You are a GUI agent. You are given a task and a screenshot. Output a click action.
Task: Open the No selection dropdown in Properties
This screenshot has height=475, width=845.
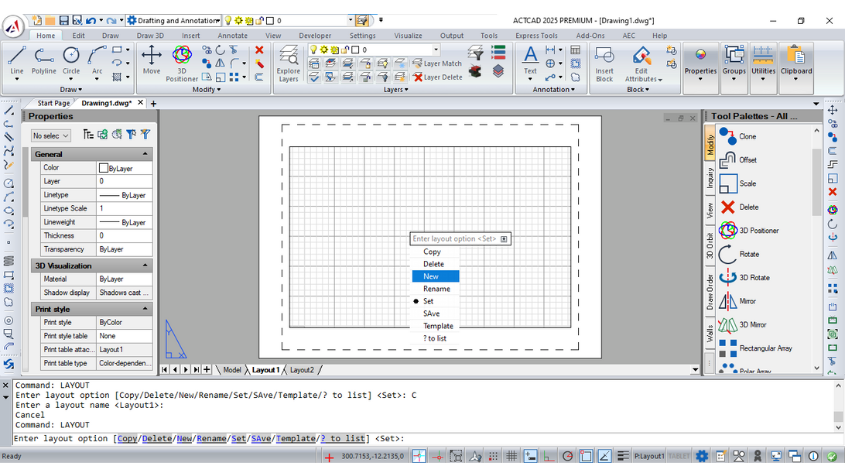[51, 136]
